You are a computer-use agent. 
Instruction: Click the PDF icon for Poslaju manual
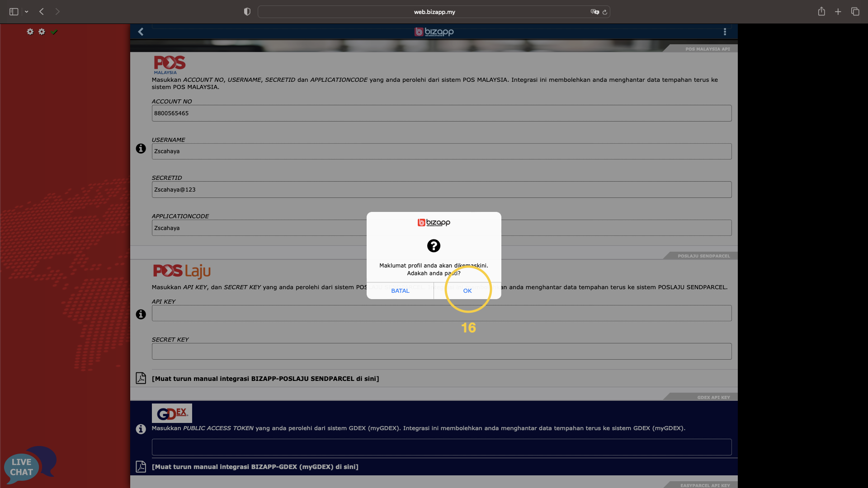click(141, 378)
